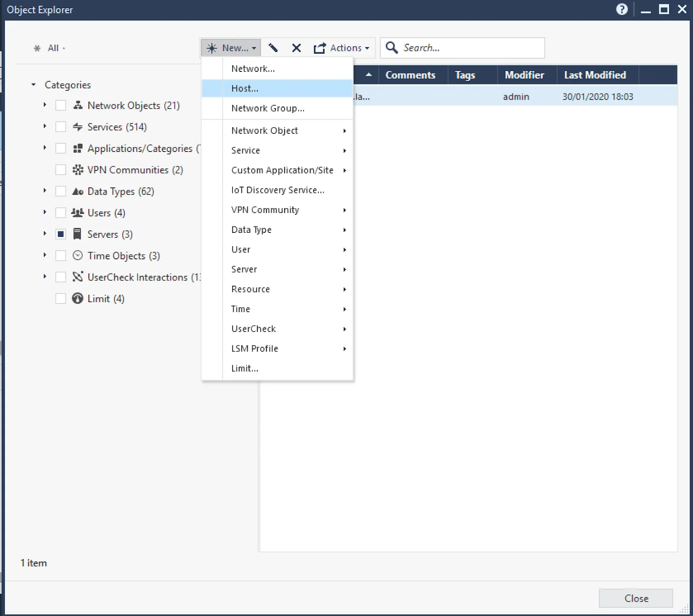
Task: Click the New star icon
Action: 212,48
